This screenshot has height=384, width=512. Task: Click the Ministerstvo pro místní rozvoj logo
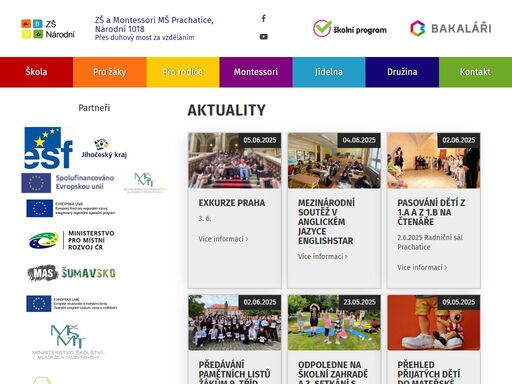click(x=71, y=240)
